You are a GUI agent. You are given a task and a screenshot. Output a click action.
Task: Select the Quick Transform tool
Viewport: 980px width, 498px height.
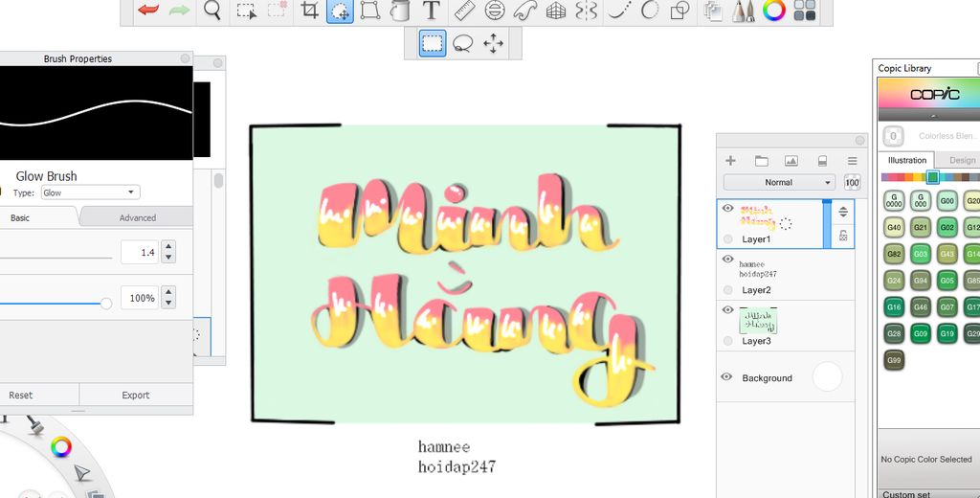340,11
